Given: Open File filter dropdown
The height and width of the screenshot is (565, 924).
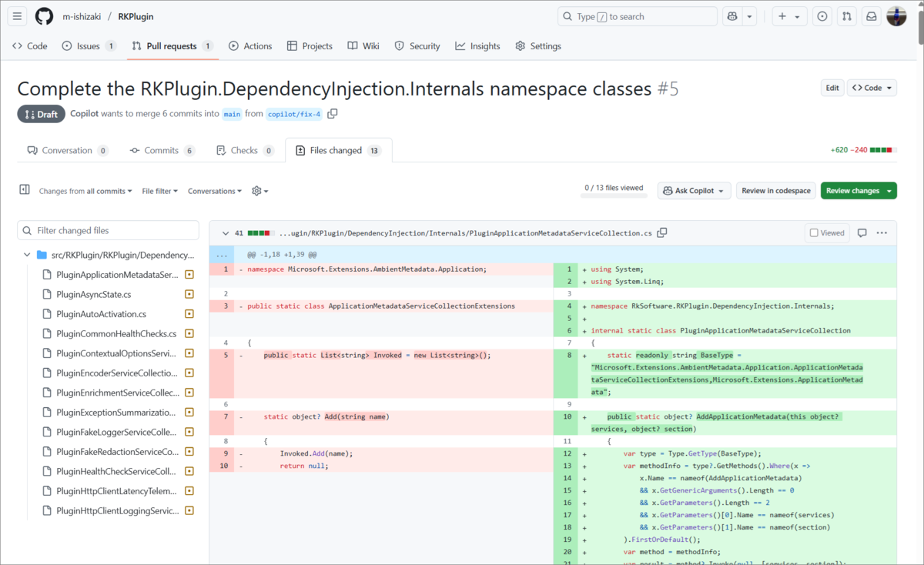Looking at the screenshot, I should pos(160,191).
